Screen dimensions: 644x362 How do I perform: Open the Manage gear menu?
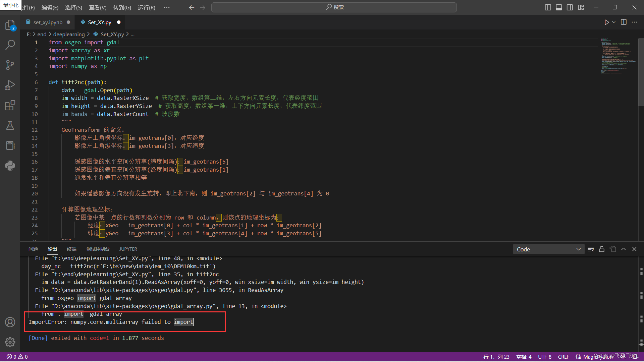tap(10, 342)
